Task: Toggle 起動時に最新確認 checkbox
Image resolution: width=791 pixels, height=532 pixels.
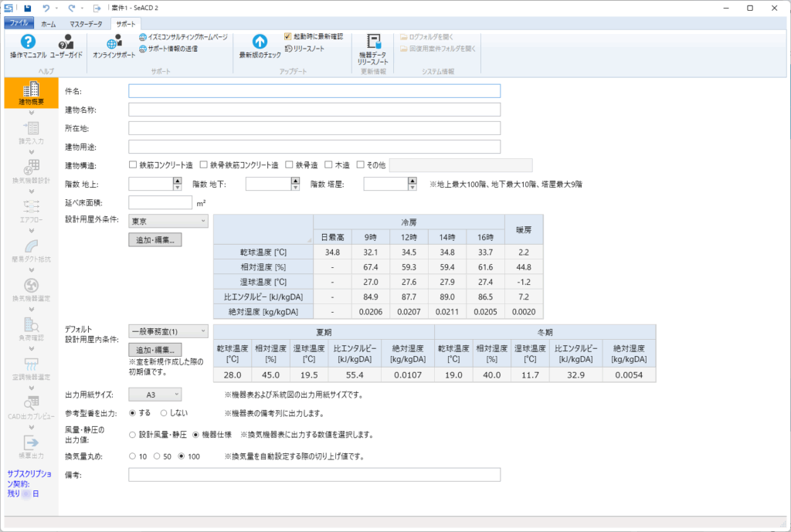Action: tap(288, 36)
